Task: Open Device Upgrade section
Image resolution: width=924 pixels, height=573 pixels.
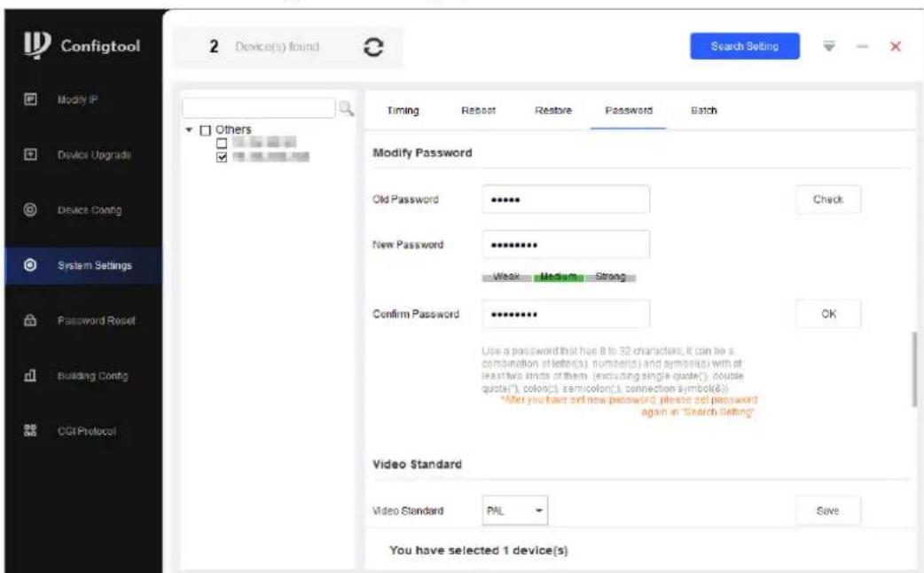Action: tap(94, 155)
